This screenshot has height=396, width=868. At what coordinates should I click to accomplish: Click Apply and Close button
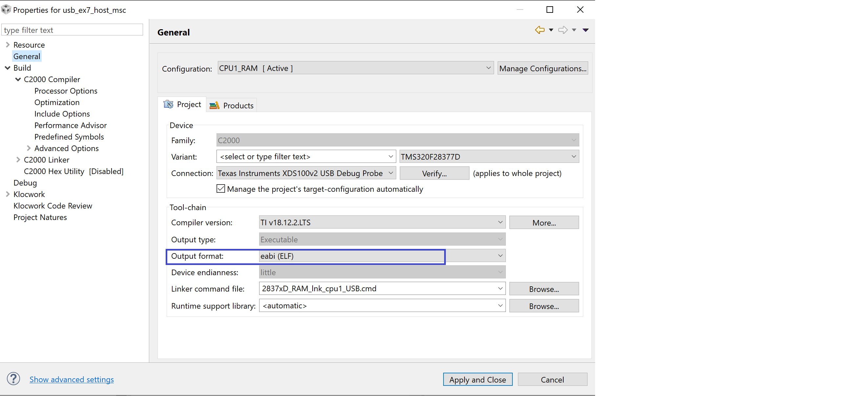click(478, 380)
